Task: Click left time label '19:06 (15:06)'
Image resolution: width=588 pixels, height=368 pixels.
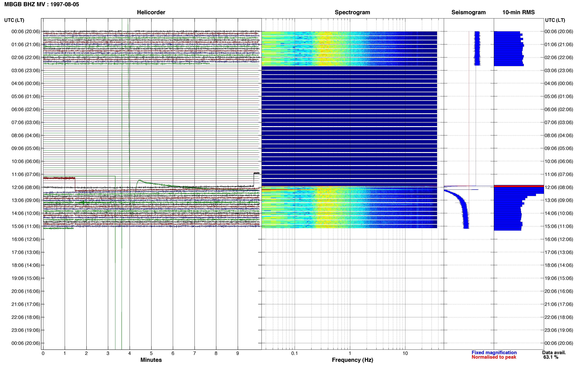Action: pos(26,278)
